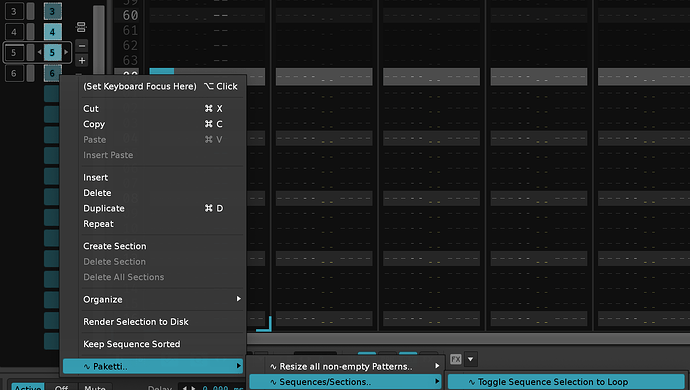Screen dimensions: 690x390
Task: Click the FX icon in lower toolbar
Action: point(456,359)
